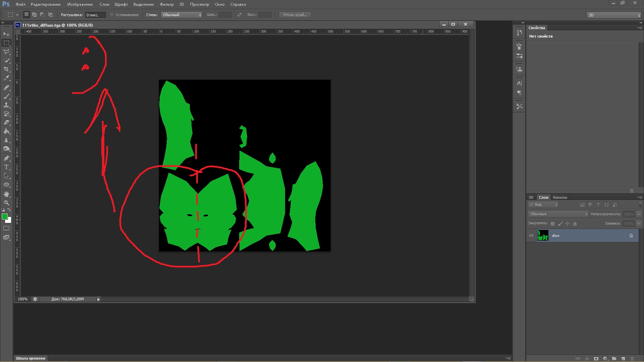Select the Pen tool

pyautogui.click(x=6, y=158)
